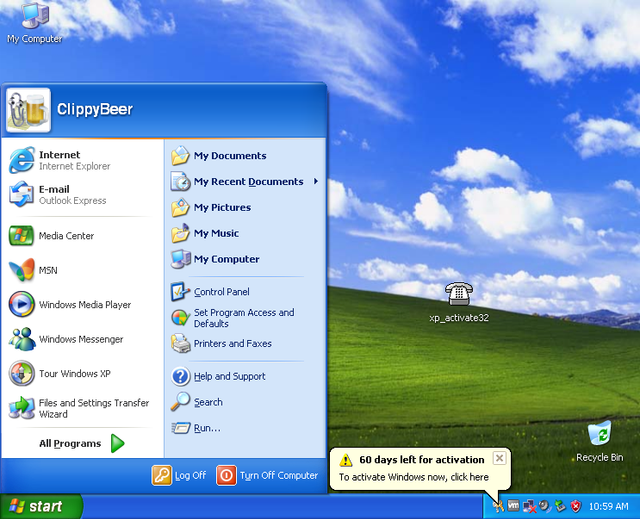Screen dimensions: 640x519
Task: Open Set Program Access and Defaults
Action: coord(245,318)
